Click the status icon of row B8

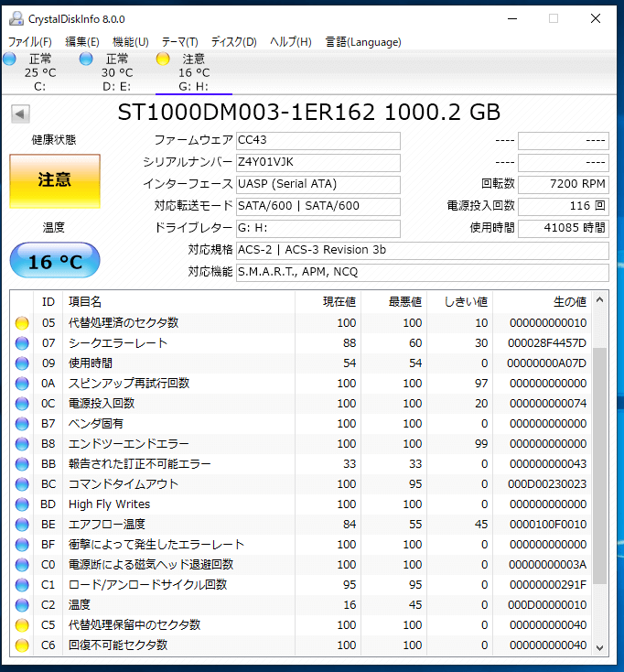pos(22,444)
